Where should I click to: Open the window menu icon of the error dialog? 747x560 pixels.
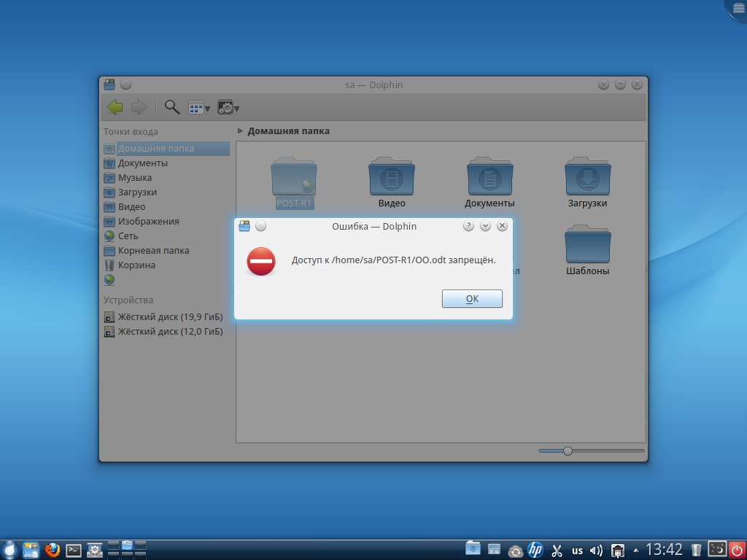pos(244,226)
